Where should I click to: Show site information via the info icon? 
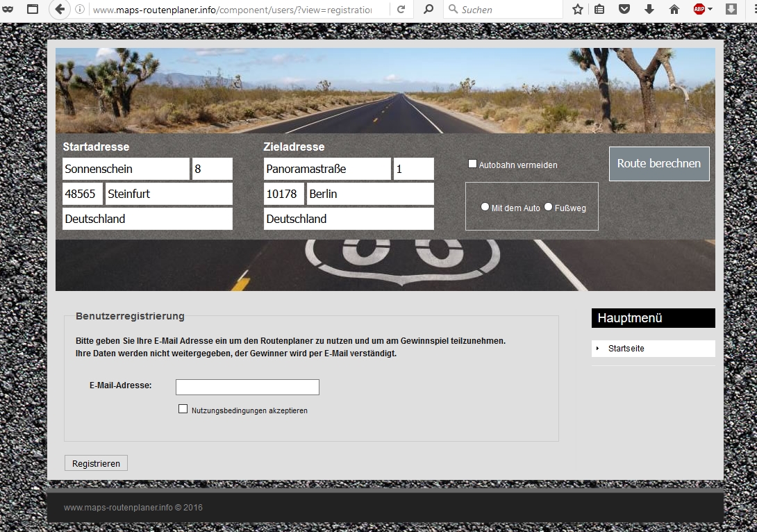coord(80,10)
